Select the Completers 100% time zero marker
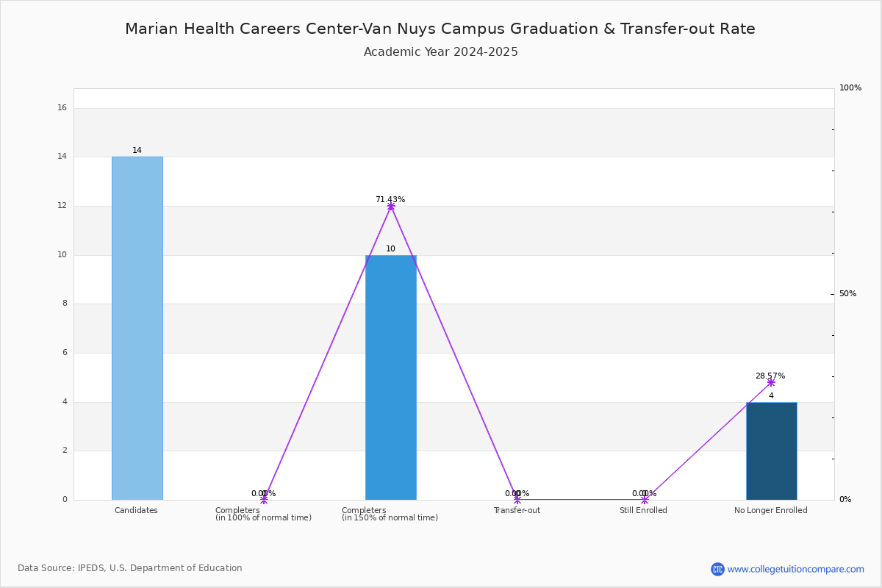The height and width of the screenshot is (588, 882). pyautogui.click(x=264, y=500)
